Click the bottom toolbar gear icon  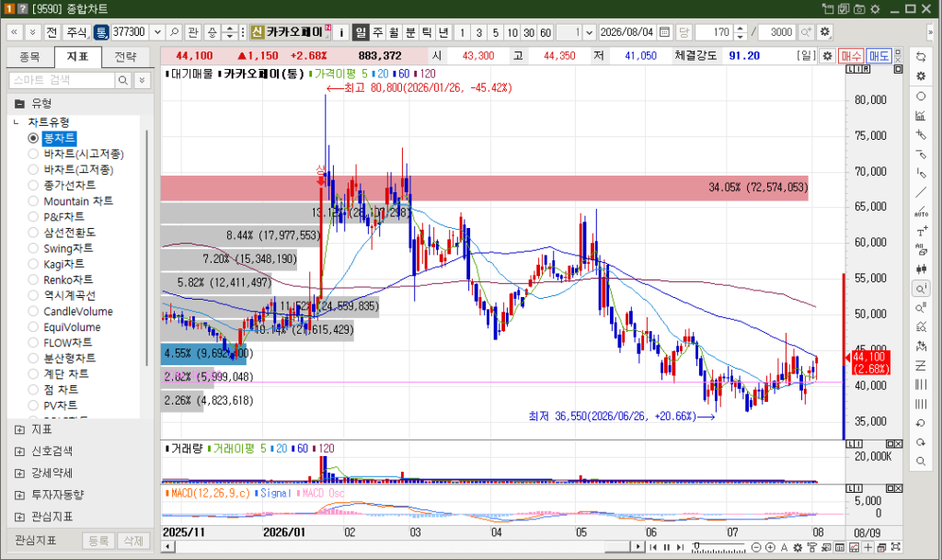pos(798,547)
